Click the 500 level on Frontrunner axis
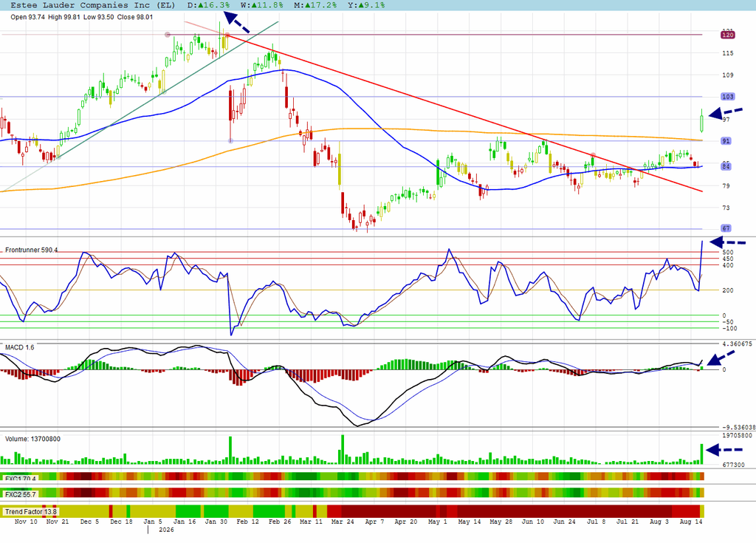Image resolution: width=756 pixels, height=543 pixels. coord(728,253)
